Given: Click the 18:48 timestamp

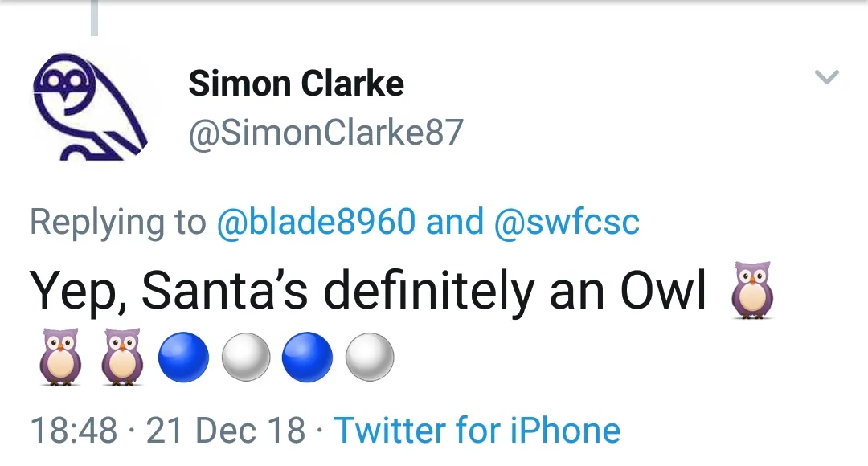Looking at the screenshot, I should pos(74,431).
